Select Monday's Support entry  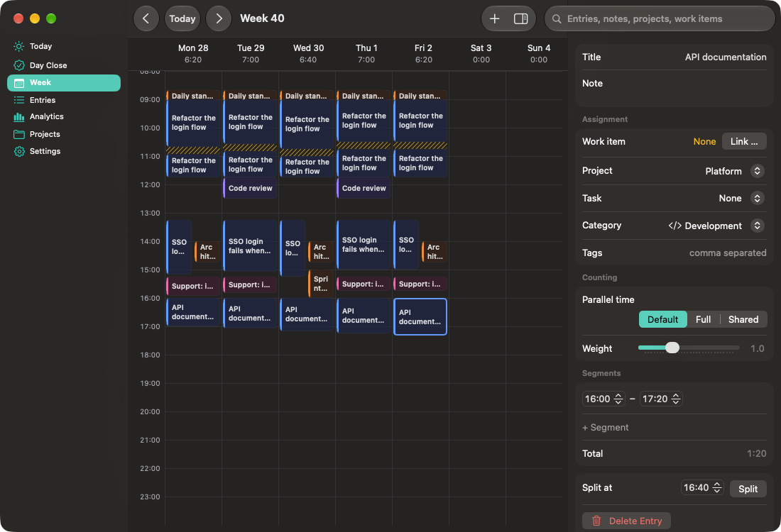(192, 286)
